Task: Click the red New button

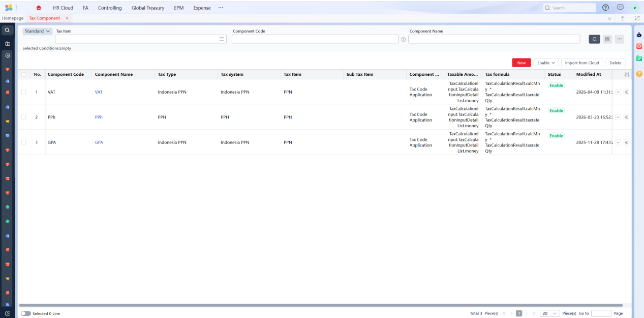Action: (521, 63)
